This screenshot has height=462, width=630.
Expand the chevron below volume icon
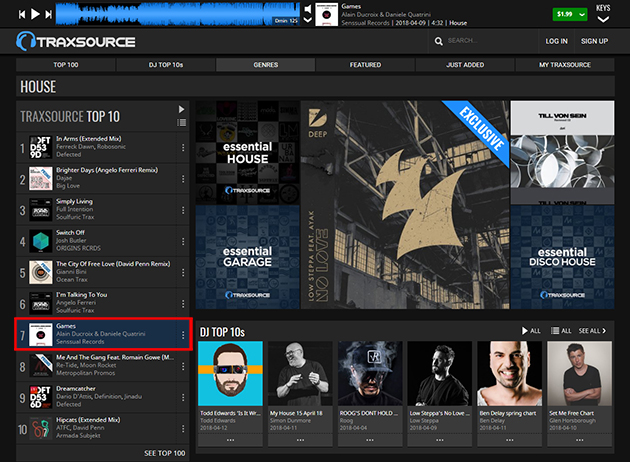tap(308, 20)
